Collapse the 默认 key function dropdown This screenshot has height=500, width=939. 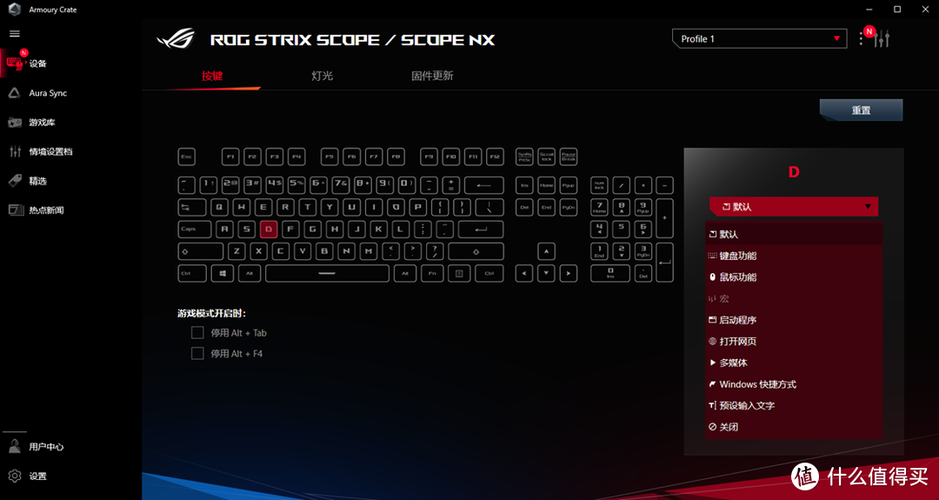tap(793, 207)
